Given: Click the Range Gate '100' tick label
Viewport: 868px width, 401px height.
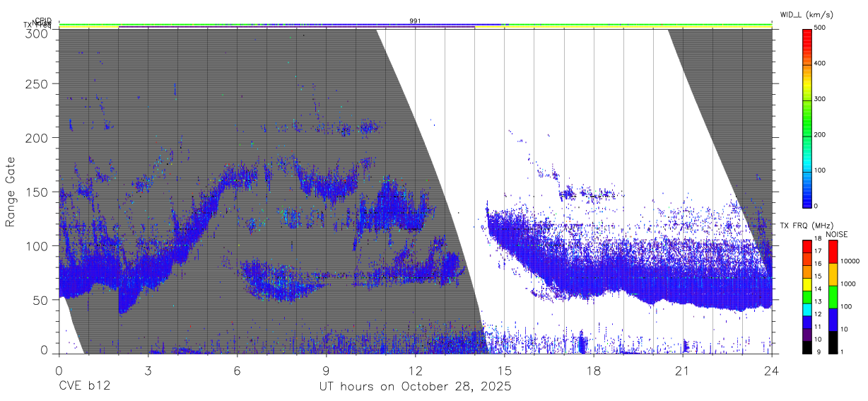Looking at the screenshot, I should [37, 245].
